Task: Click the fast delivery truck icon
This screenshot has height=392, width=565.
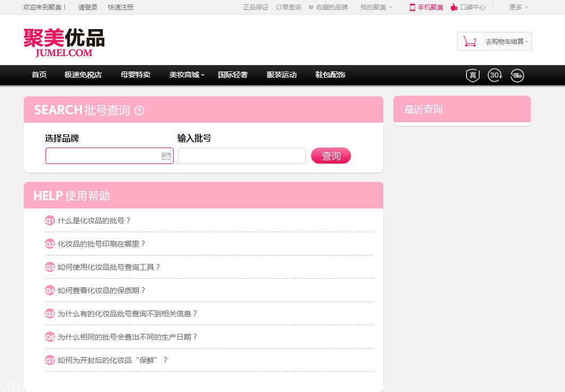Action: [517, 75]
